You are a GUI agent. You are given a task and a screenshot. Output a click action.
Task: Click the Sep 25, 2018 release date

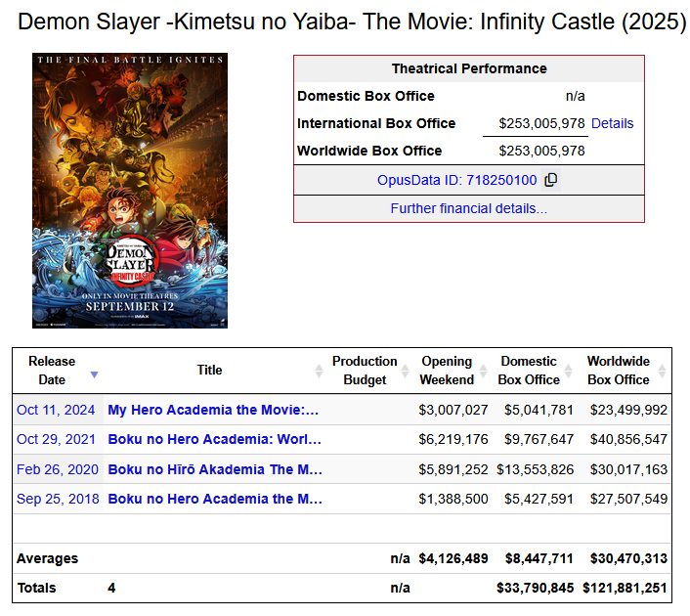(x=58, y=499)
